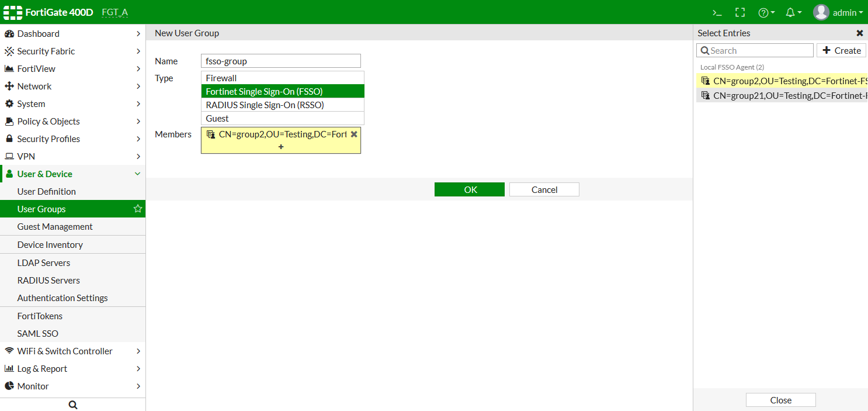868x411 pixels.
Task: Open Authentication Settings menu item
Action: tap(73, 298)
